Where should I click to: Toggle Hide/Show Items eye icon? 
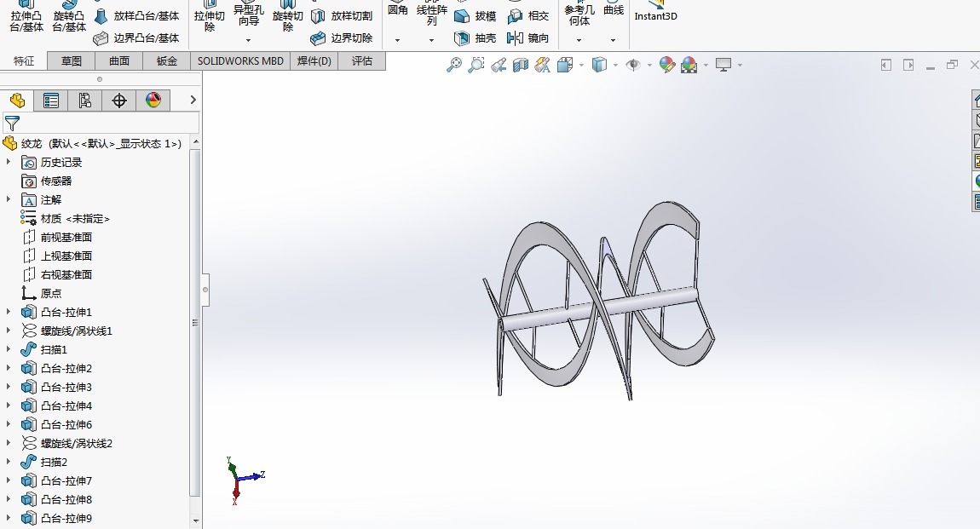coord(633,65)
